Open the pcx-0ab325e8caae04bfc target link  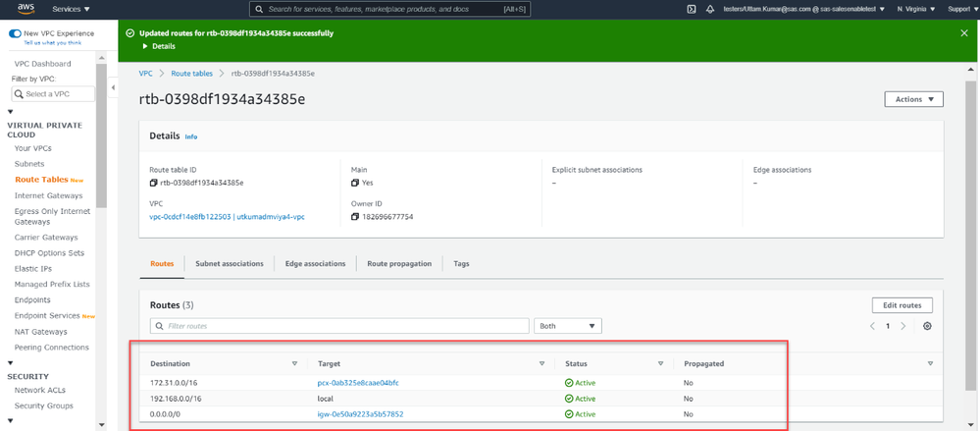[358, 383]
